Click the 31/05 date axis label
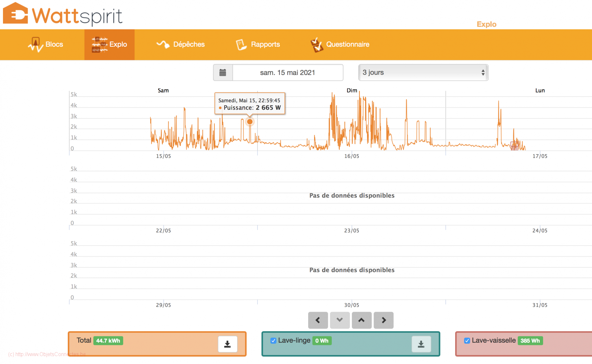 [540, 305]
